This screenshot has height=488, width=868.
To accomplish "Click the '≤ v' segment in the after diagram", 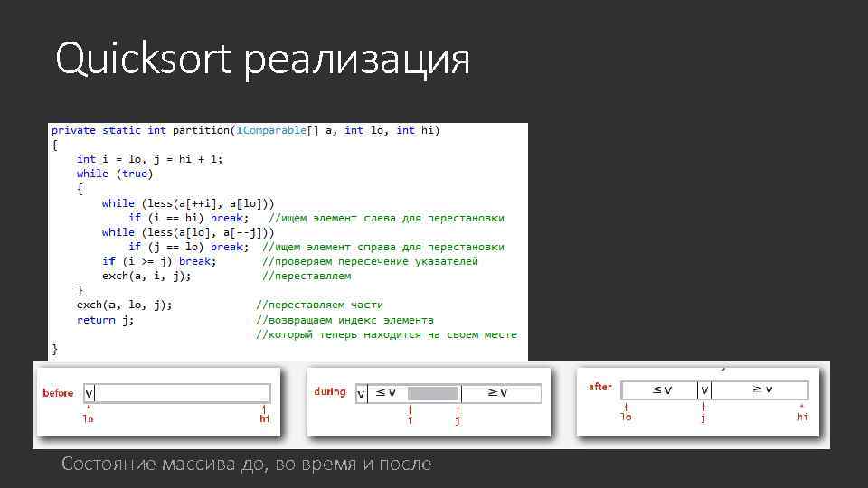I will click(x=660, y=390).
